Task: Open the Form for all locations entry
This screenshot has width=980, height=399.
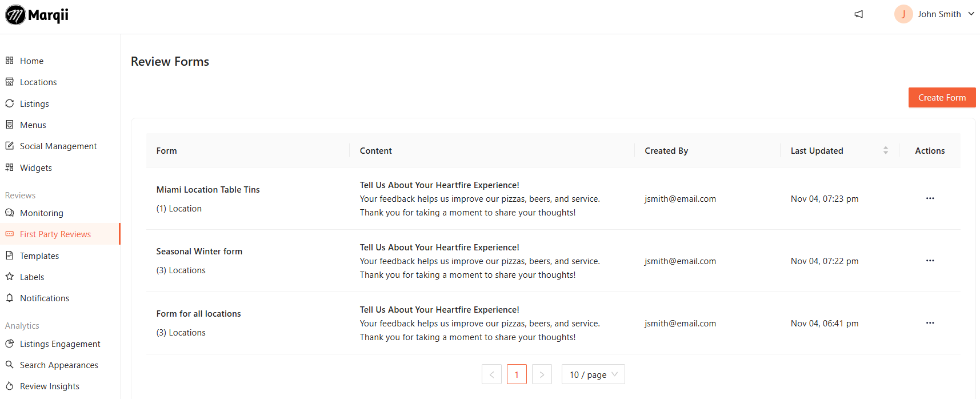Action: click(199, 314)
